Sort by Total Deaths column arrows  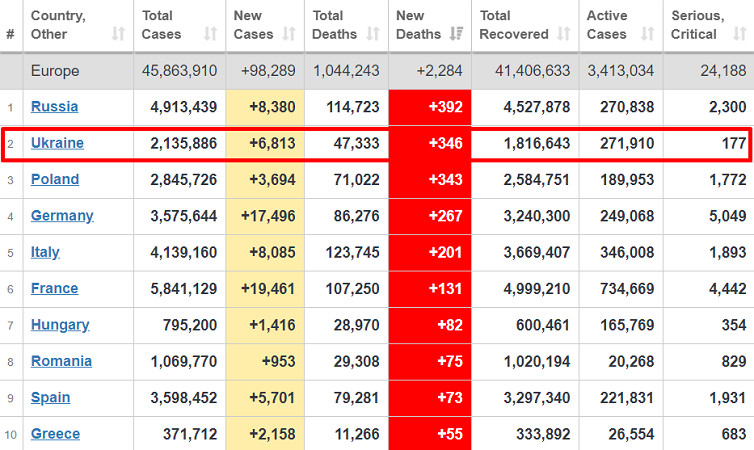(x=373, y=34)
